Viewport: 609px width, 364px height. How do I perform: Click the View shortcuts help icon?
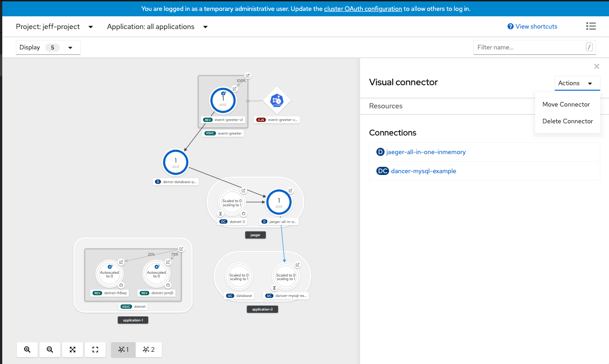click(x=511, y=26)
